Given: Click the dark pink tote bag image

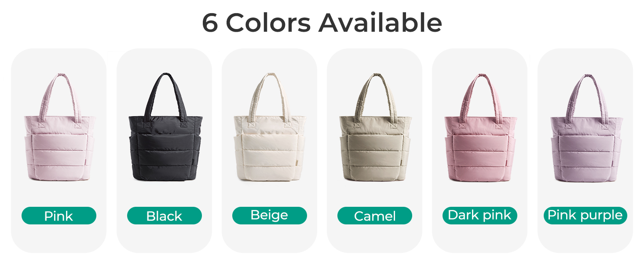Looking at the screenshot, I should [x=480, y=128].
